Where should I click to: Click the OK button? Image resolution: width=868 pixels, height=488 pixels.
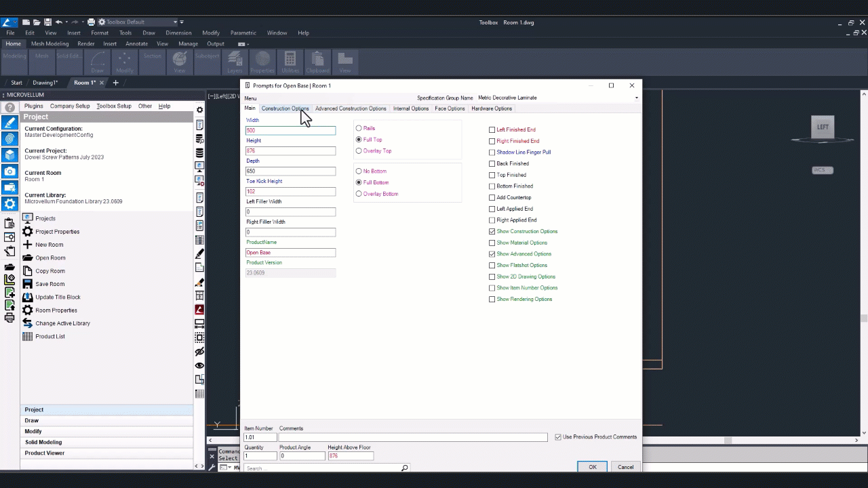592,467
